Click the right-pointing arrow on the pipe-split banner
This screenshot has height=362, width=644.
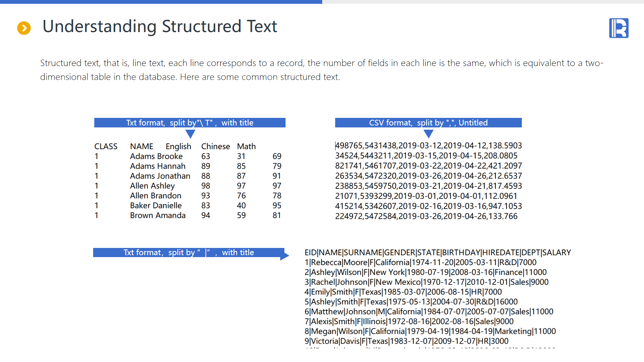pos(284,254)
